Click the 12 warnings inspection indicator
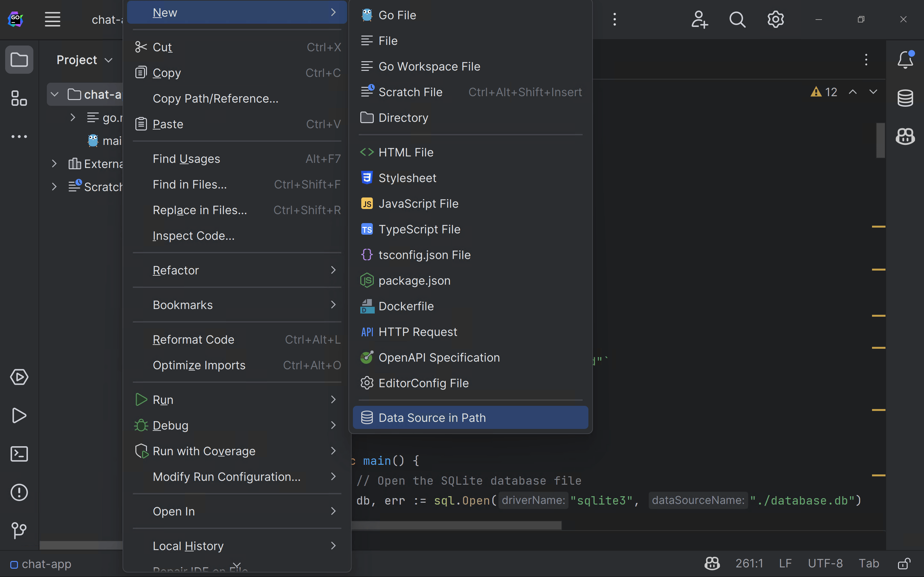The image size is (924, 577). pyautogui.click(x=823, y=92)
